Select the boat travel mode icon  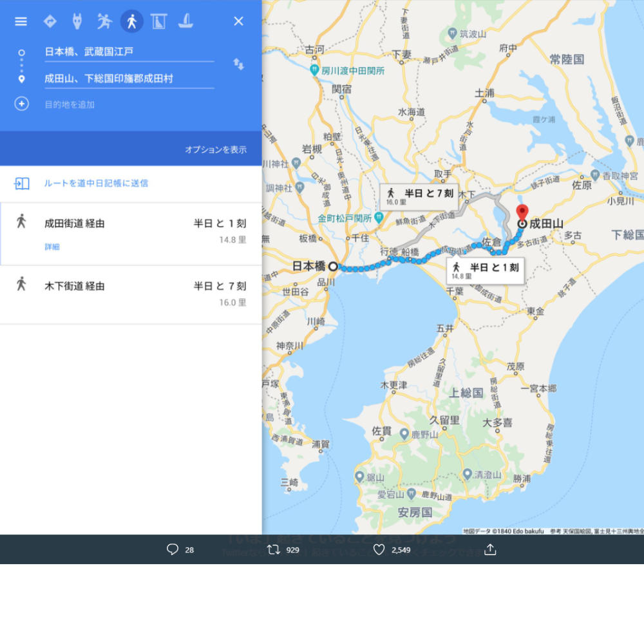point(186,21)
